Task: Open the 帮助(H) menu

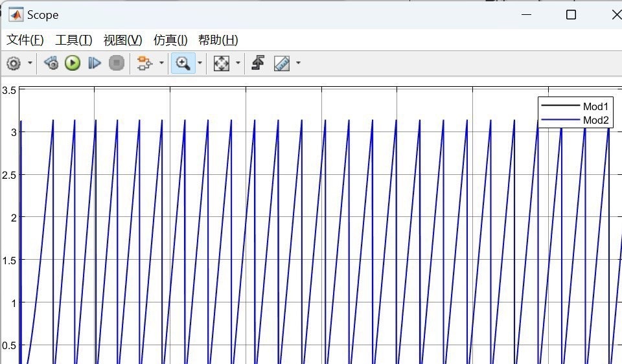Action: coord(218,40)
